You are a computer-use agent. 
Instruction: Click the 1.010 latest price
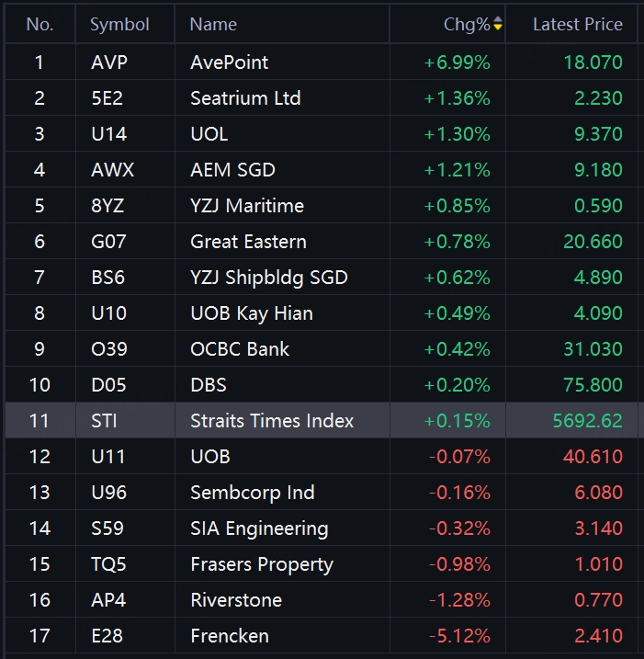[x=598, y=564]
